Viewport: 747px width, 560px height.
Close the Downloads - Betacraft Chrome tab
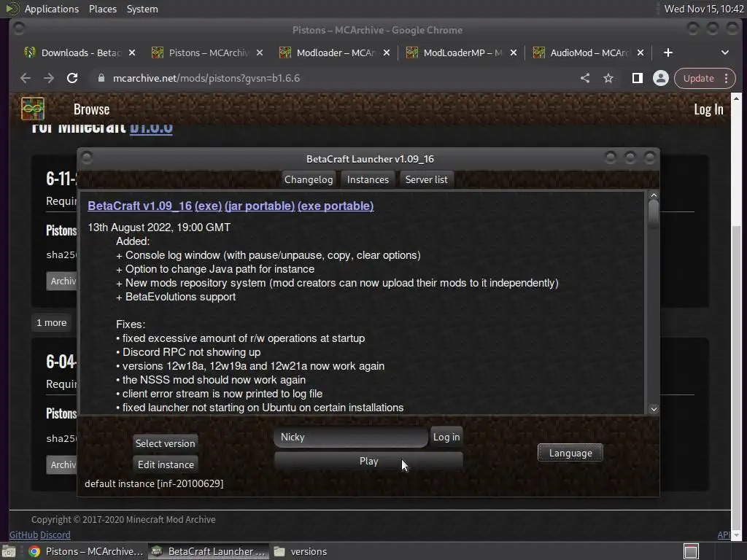[132, 52]
